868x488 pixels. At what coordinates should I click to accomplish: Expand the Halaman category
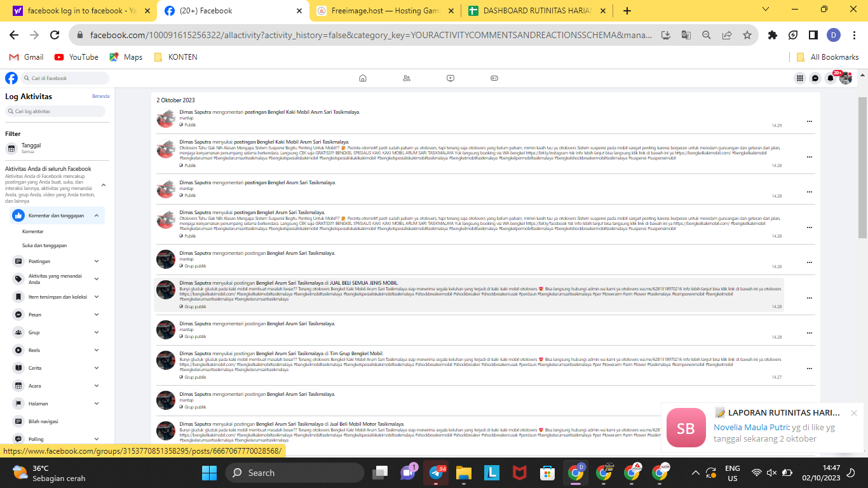point(97,403)
